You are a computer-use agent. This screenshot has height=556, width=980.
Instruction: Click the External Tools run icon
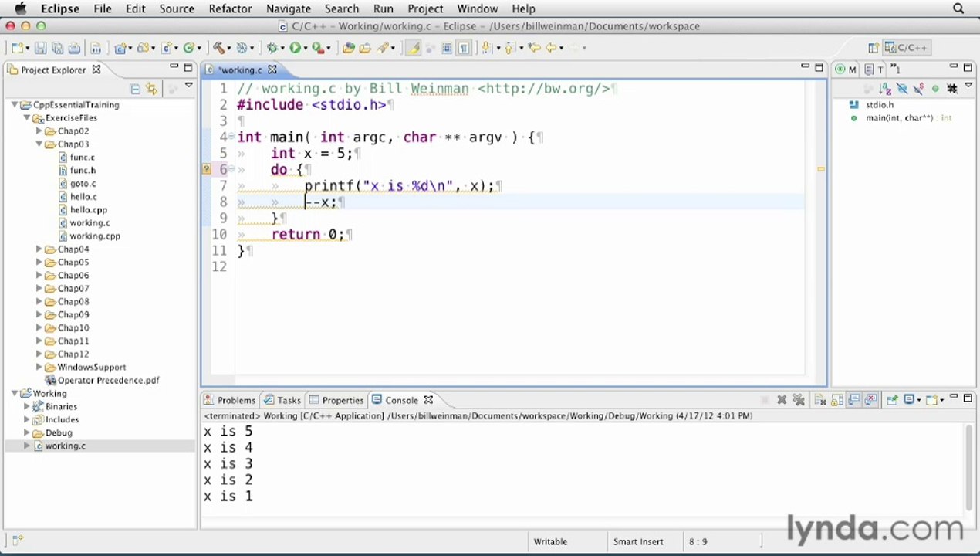[318, 48]
